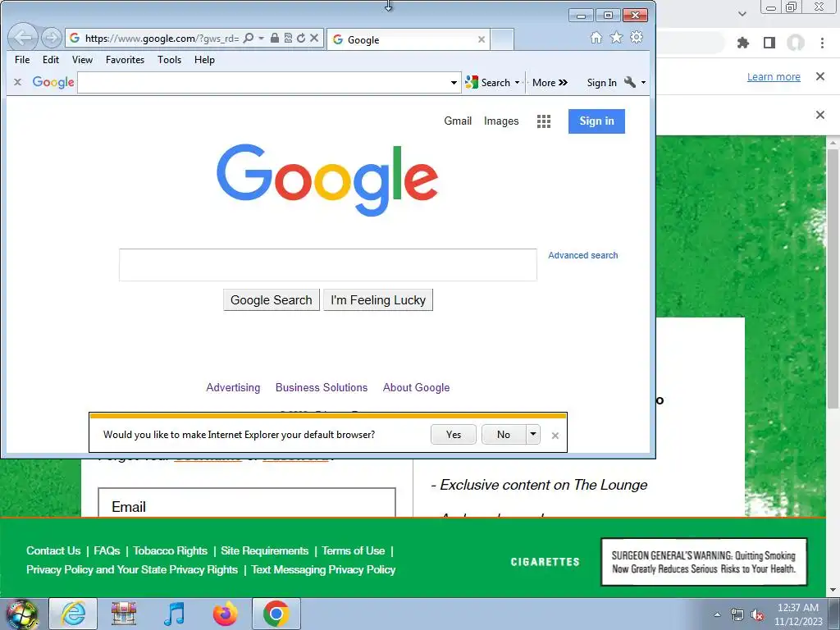Expand the Google Toolbar search history dropdown

(454, 83)
